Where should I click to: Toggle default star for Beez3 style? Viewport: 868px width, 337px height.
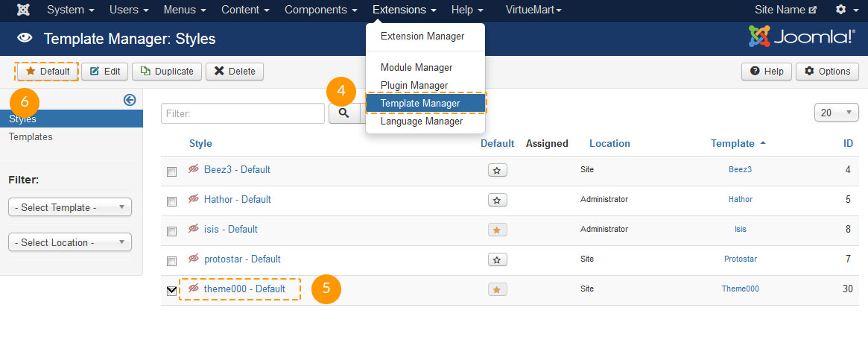click(x=497, y=171)
